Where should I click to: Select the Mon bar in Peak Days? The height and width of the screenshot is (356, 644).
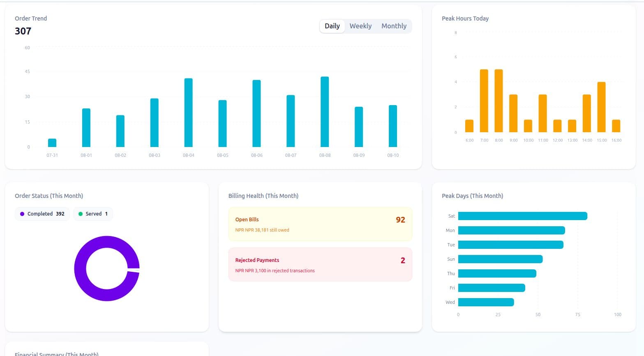click(x=512, y=230)
